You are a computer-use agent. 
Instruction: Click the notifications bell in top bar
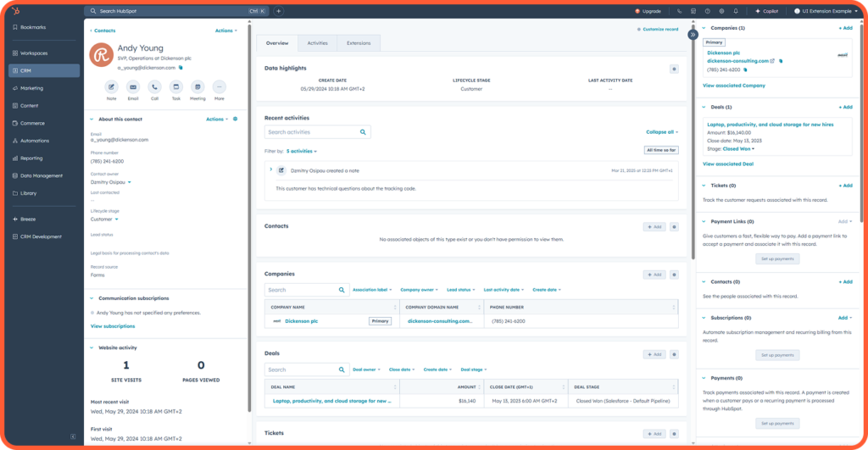coord(736,11)
